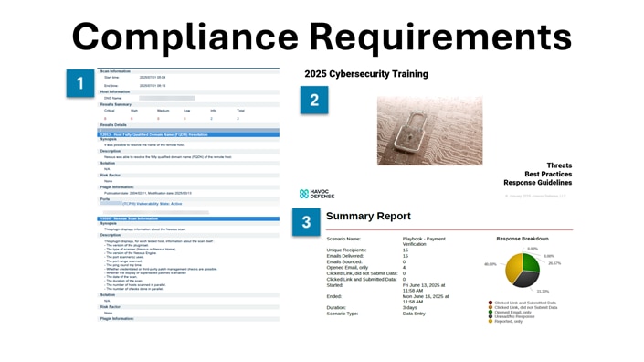Click the "2025 Cybersecurity Training" heading
Viewport: 644px width, 362px height.
366,74
